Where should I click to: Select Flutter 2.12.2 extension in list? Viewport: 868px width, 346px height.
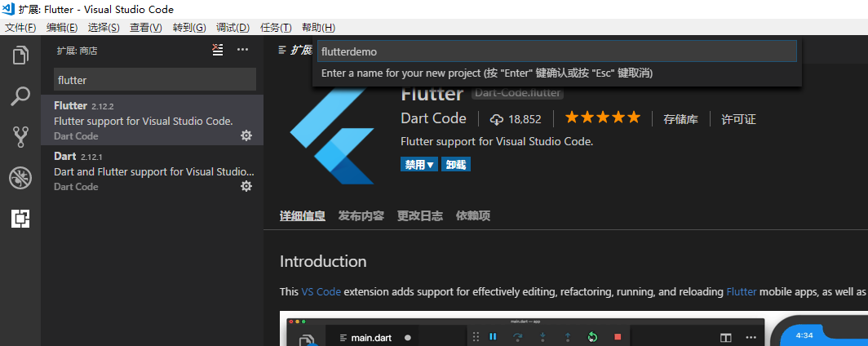[153, 120]
